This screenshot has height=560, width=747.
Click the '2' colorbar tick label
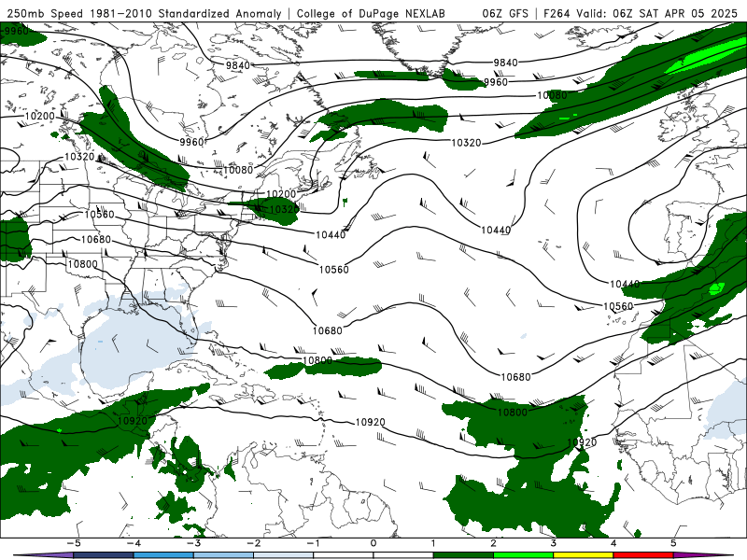tap(493, 543)
